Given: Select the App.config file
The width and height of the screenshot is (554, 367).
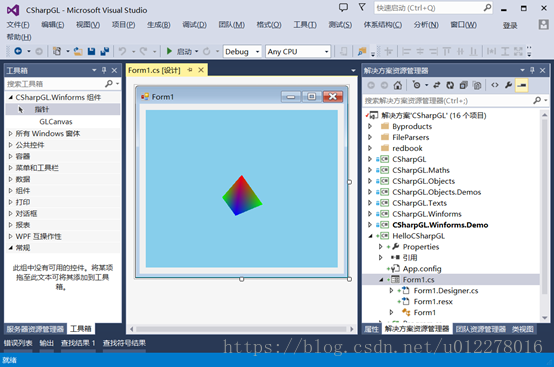Looking at the screenshot, I should pos(422,268).
